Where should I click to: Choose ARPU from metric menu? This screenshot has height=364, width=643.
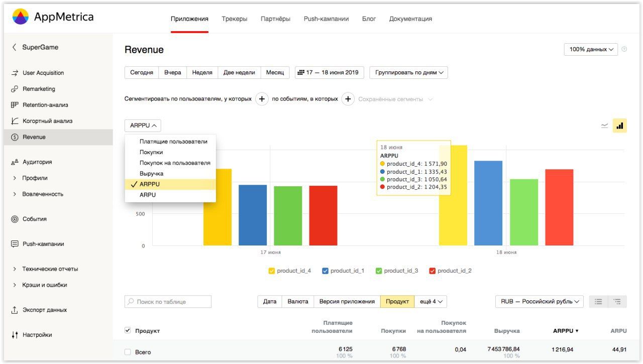click(170, 195)
